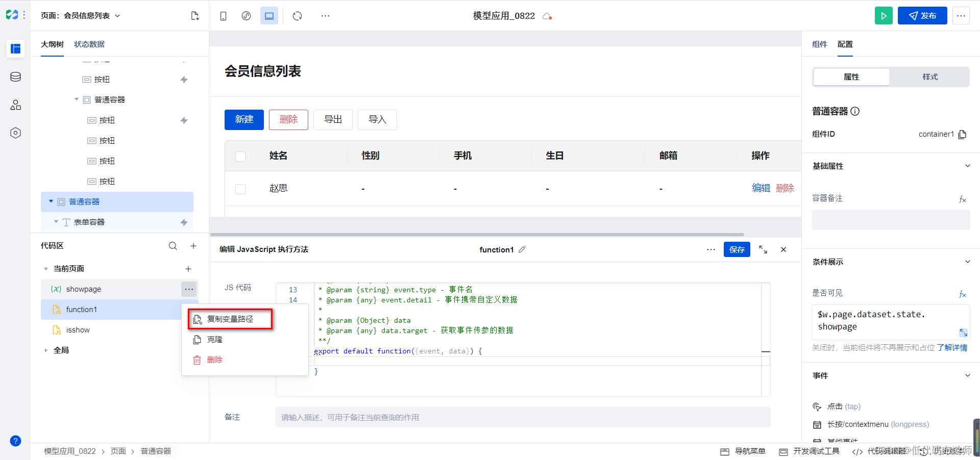Open the 组件 tab in right panel
This screenshot has width=980, height=460.
click(820, 44)
